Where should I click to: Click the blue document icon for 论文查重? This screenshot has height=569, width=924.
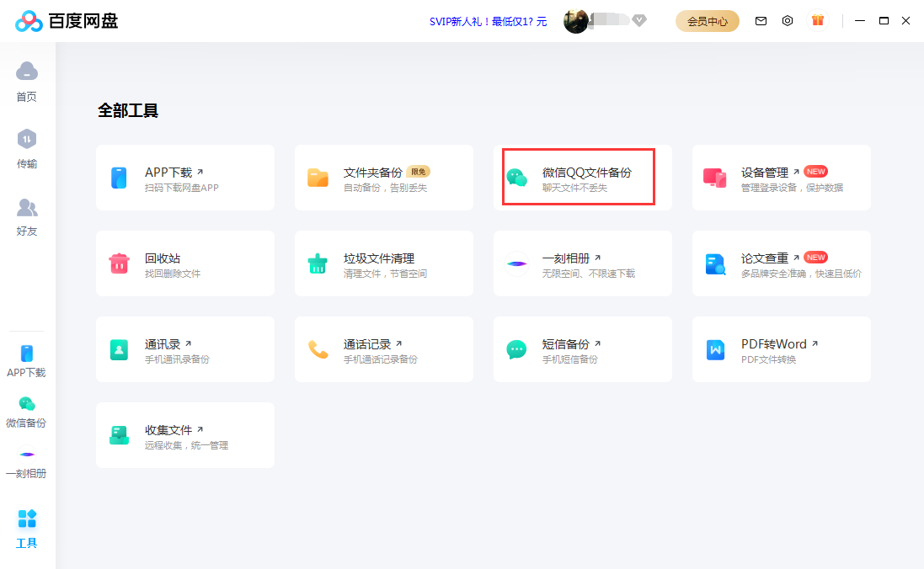click(x=715, y=264)
